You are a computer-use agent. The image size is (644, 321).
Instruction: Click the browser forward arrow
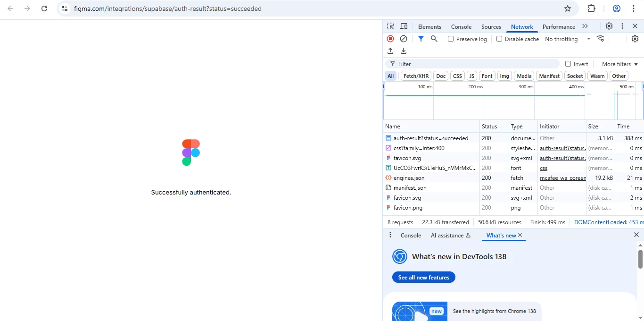27,8
